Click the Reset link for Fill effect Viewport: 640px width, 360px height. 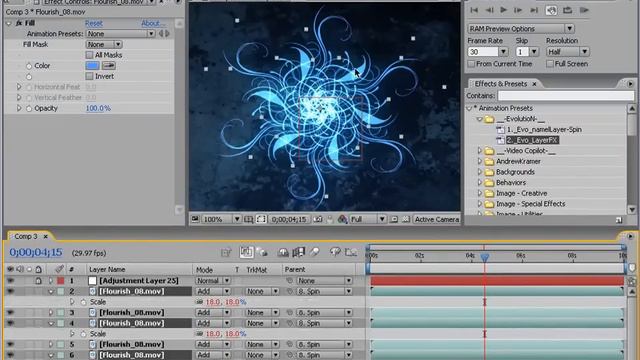(x=94, y=23)
